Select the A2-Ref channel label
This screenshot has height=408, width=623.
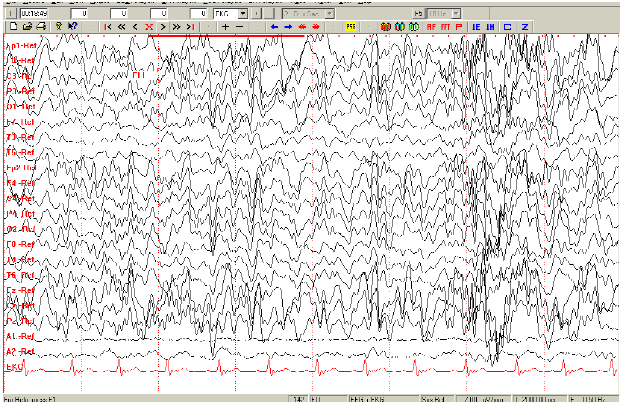pyautogui.click(x=20, y=351)
